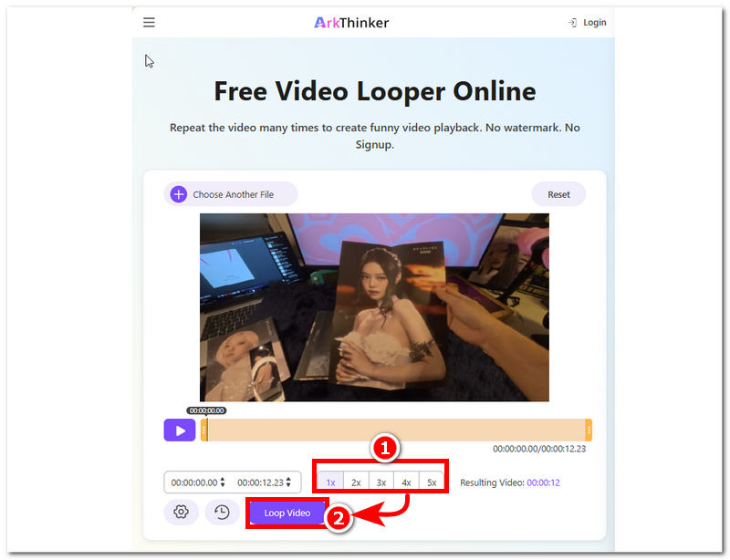The height and width of the screenshot is (560, 730).
Task: Play the video preview
Action: pos(180,430)
